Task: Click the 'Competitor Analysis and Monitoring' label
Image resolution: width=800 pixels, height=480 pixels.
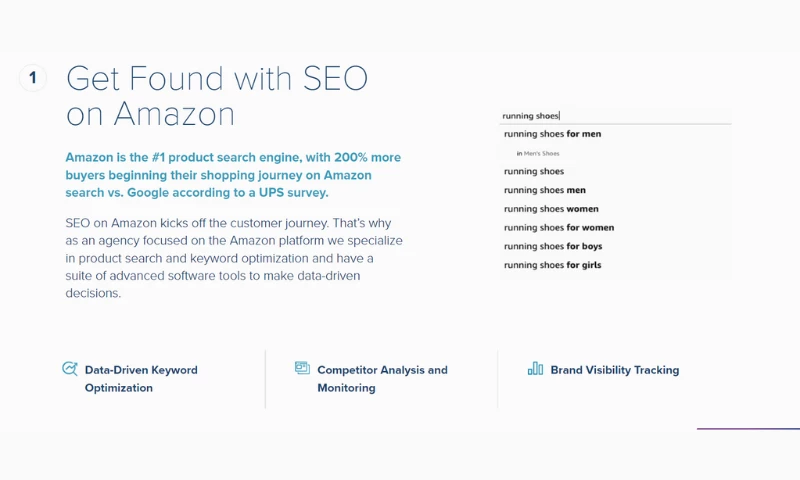Action: 382,379
